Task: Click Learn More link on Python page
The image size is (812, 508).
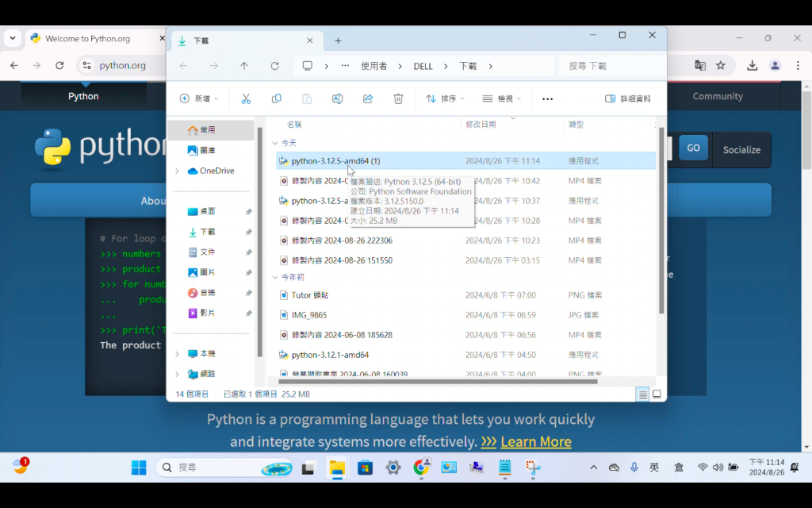Action: [x=536, y=441]
